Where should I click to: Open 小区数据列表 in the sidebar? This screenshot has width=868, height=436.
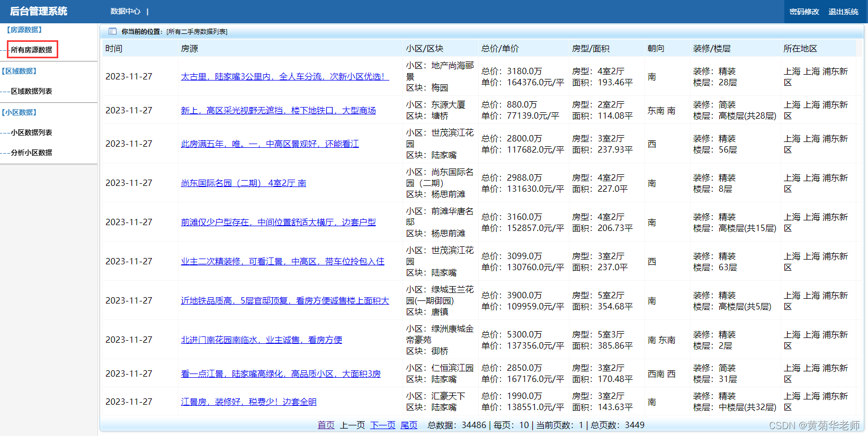(x=32, y=132)
